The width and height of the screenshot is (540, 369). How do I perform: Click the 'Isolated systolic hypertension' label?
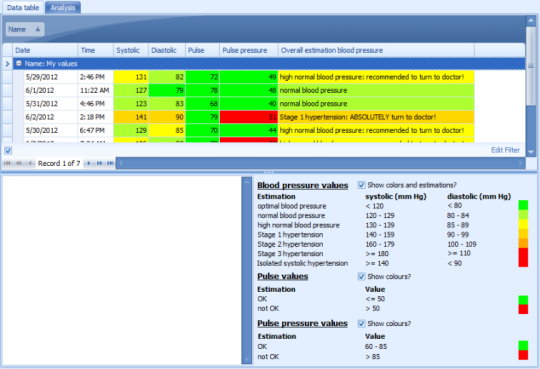pos(302,263)
